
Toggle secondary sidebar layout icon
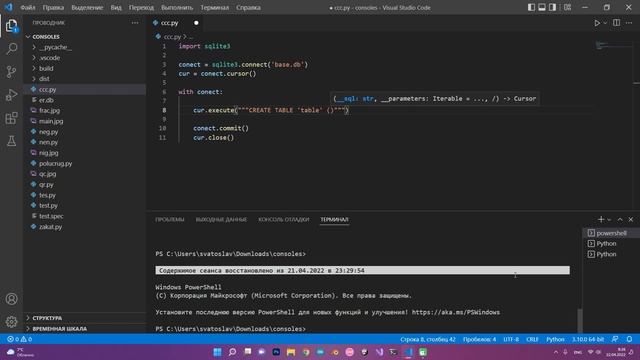(x=552, y=7)
